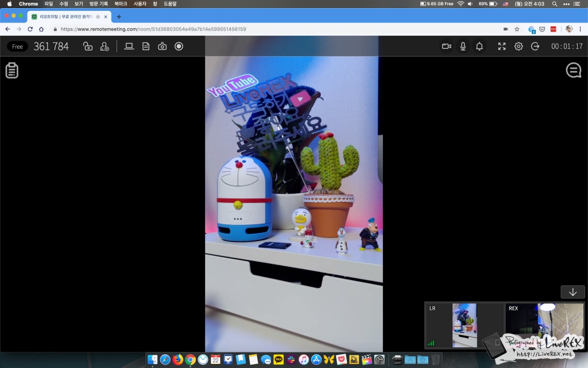Open the Pocket extension
The image size is (588, 368).
pyautogui.click(x=542, y=29)
